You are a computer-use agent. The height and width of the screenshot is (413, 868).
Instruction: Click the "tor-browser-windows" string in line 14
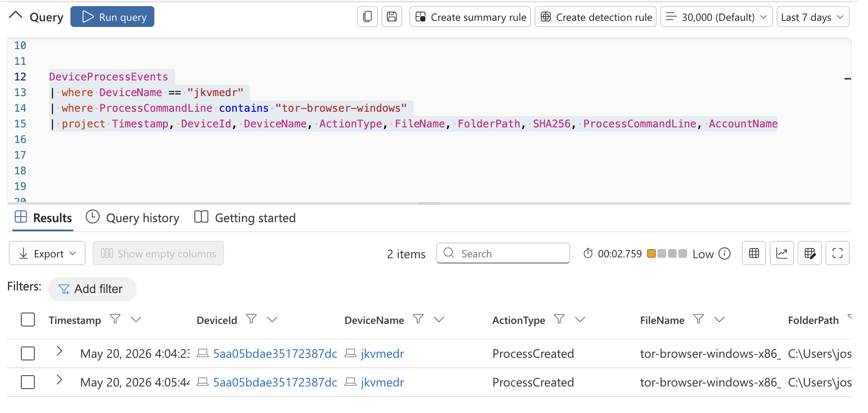pyautogui.click(x=341, y=108)
